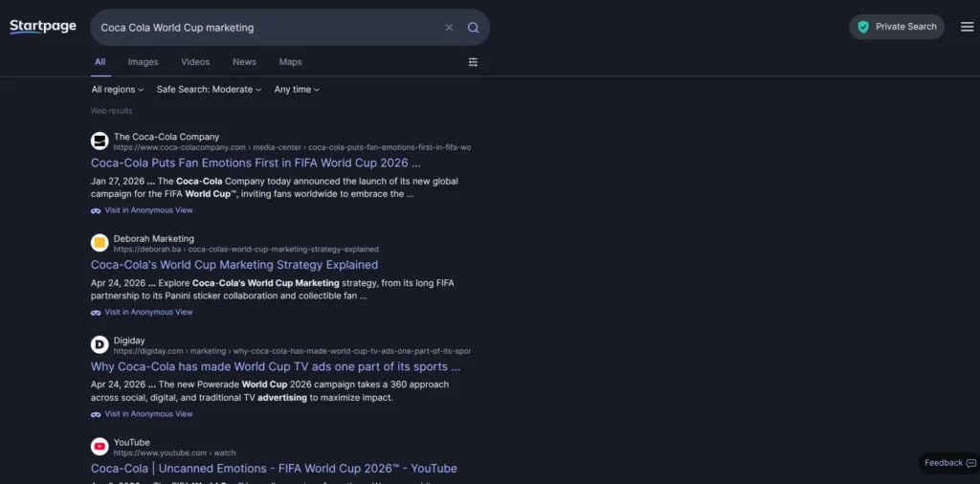980x484 pixels.
Task: Switch to the All tab
Action: point(100,62)
